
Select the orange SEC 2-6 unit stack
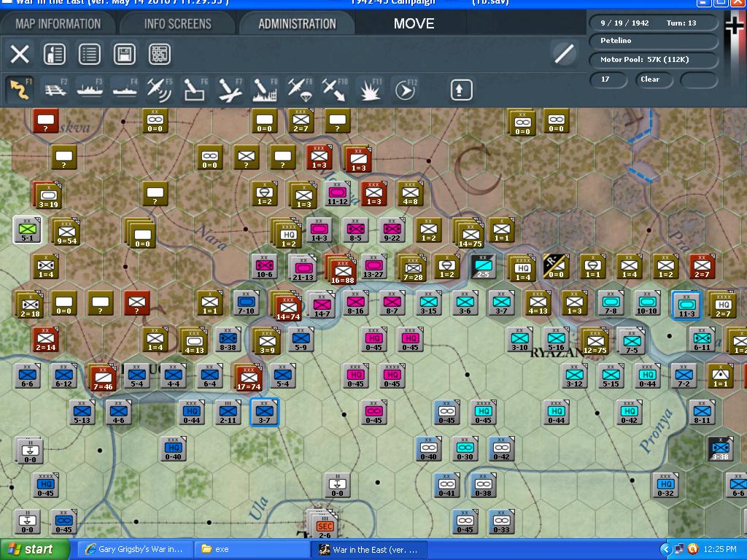[323, 524]
